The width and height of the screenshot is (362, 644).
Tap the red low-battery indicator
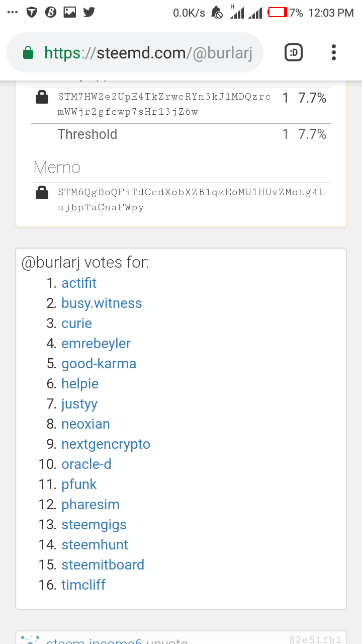coord(278,13)
